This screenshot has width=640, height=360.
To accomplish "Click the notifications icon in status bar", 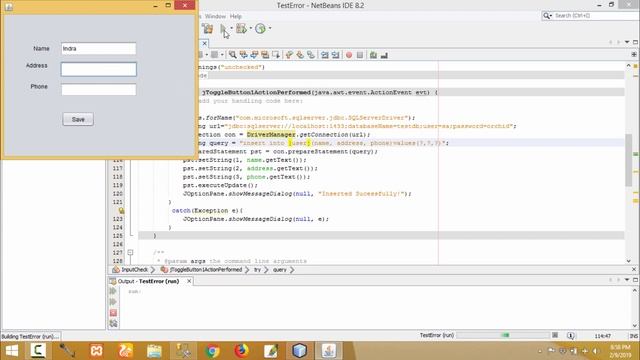I will [571, 336].
